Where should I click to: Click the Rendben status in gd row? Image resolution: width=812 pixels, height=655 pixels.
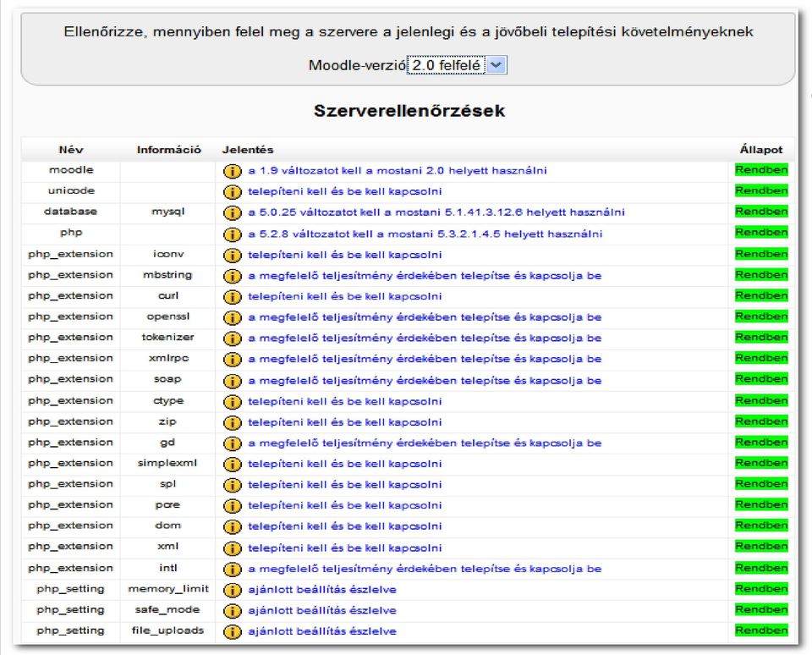click(x=761, y=442)
